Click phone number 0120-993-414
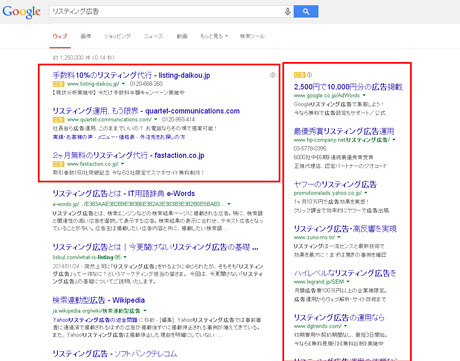 point(178,119)
